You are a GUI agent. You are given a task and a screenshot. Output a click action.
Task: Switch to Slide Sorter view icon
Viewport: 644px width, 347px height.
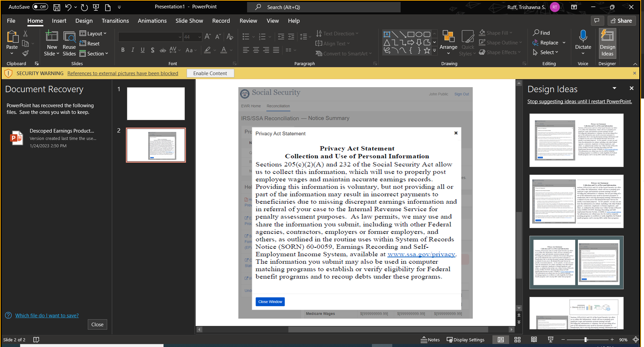point(517,340)
